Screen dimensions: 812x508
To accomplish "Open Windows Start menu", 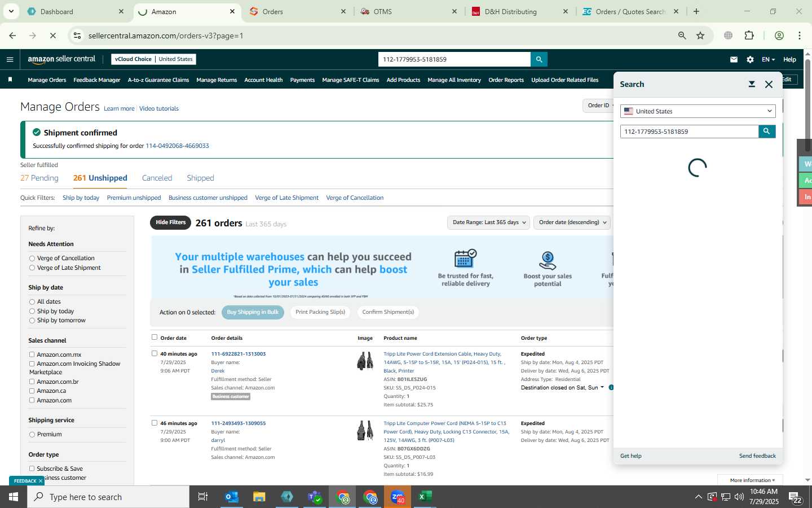I will point(14,497).
